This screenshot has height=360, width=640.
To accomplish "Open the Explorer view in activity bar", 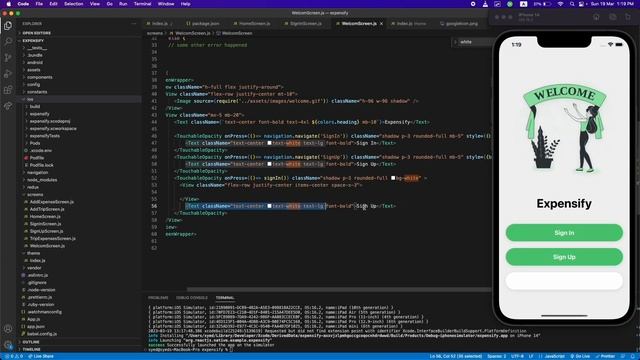I will (x=8, y=26).
